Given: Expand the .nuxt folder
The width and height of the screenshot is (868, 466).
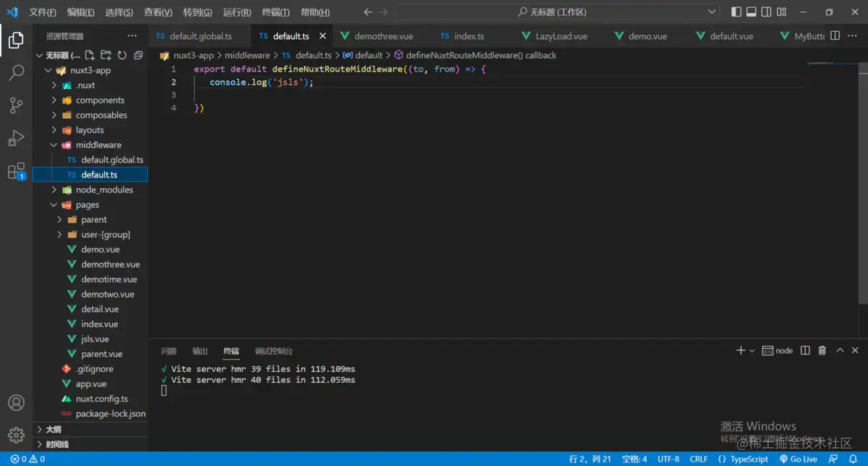Looking at the screenshot, I should point(54,85).
